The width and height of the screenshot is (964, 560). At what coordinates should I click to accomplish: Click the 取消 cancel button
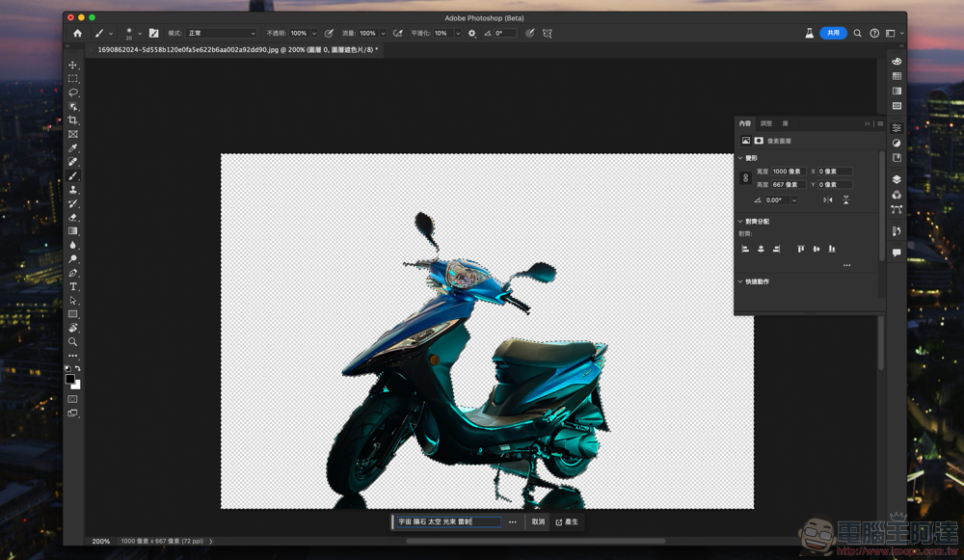point(538,521)
